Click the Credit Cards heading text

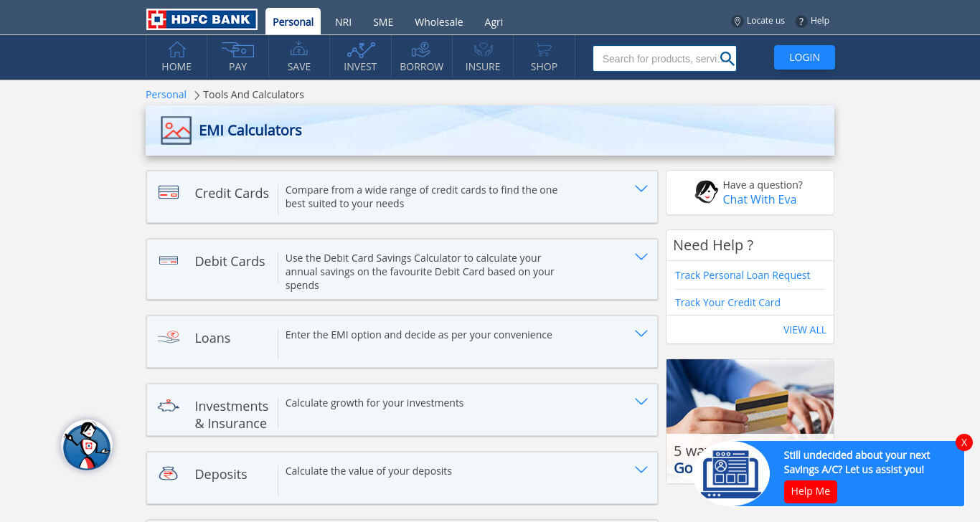tap(232, 193)
